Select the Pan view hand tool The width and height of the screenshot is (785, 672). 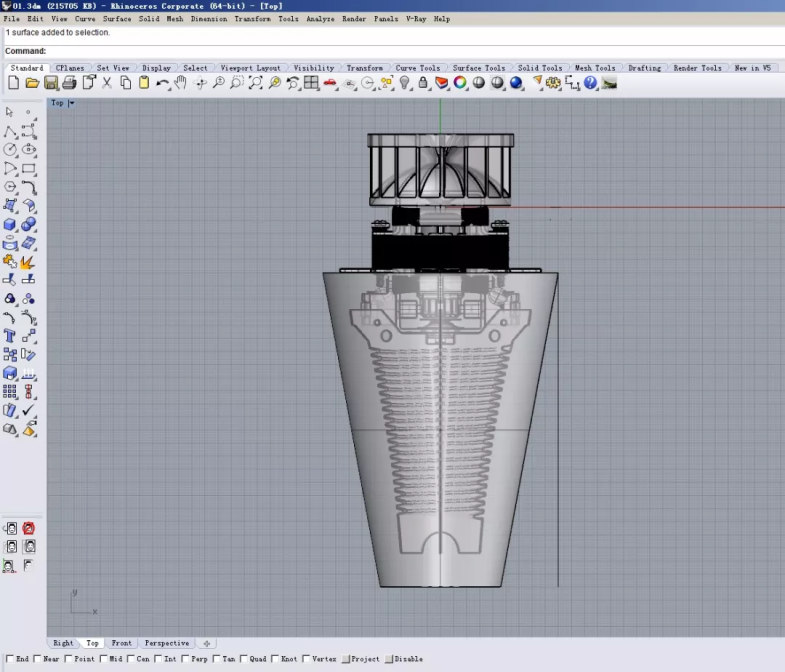coord(180,83)
